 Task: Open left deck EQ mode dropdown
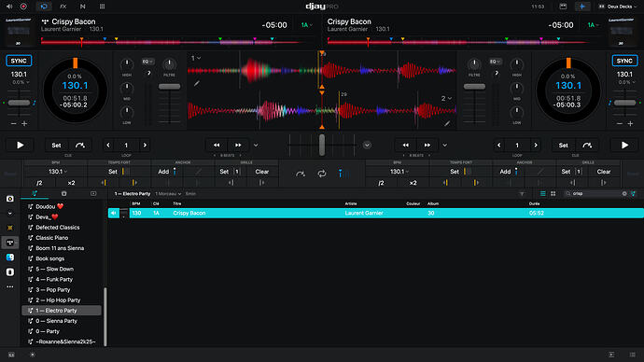click(147, 62)
